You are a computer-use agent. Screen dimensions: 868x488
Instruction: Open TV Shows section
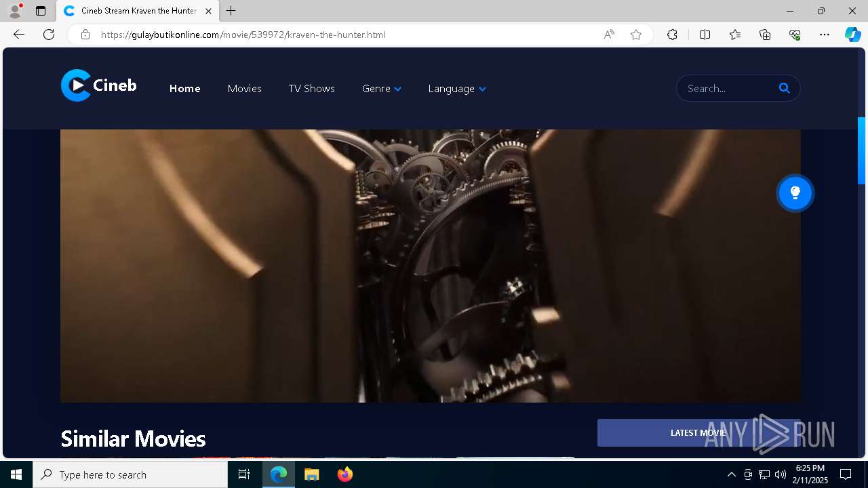tap(311, 89)
